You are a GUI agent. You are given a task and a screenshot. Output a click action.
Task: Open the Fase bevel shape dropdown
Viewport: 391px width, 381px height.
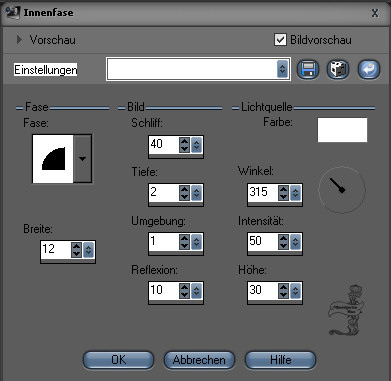click(82, 159)
